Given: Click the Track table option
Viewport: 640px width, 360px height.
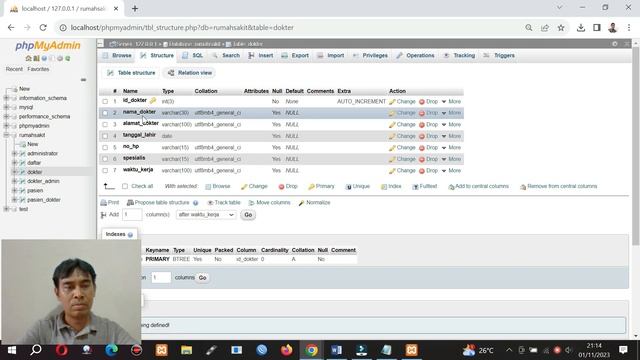Looking at the screenshot, I should click(x=224, y=202).
